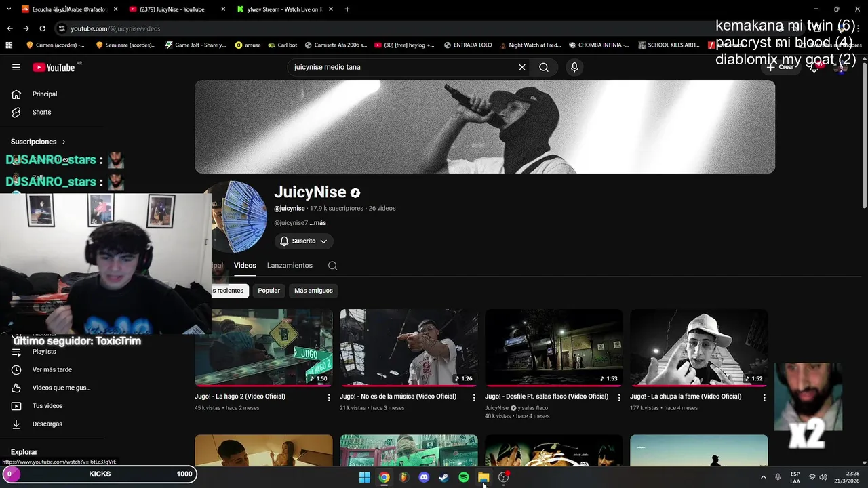Reload the current page
The height and width of the screenshot is (488, 868).
point(42,28)
